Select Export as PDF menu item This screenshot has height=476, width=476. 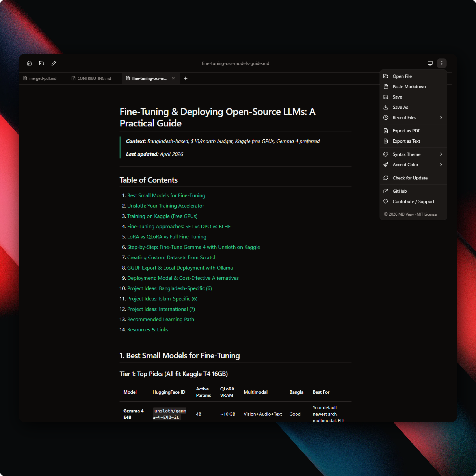[406, 131]
